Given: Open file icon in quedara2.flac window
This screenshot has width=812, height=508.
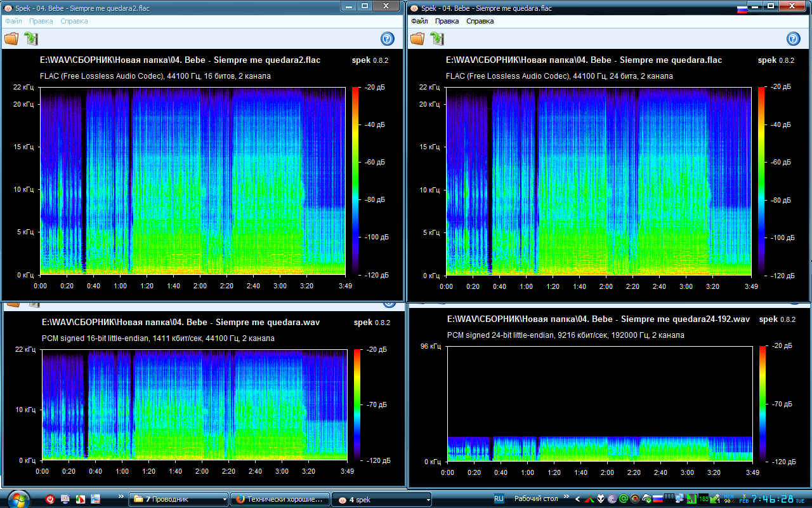Looking at the screenshot, I should click(11, 39).
